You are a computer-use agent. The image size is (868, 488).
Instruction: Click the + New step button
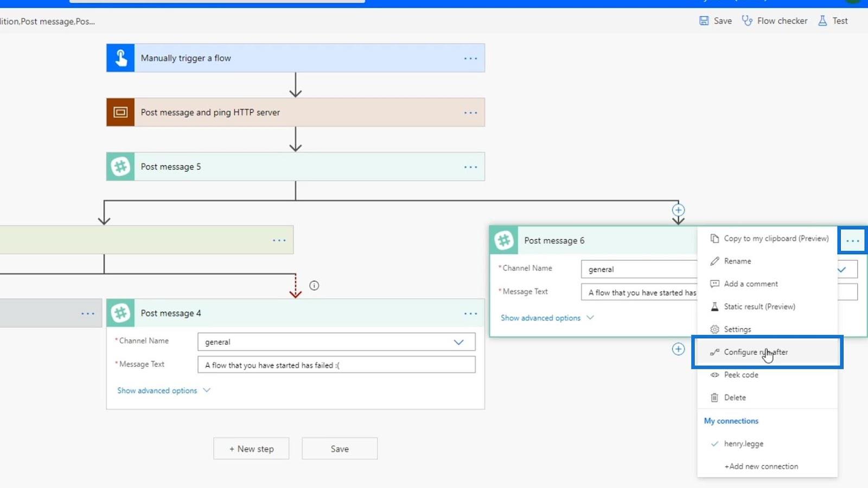(251, 448)
